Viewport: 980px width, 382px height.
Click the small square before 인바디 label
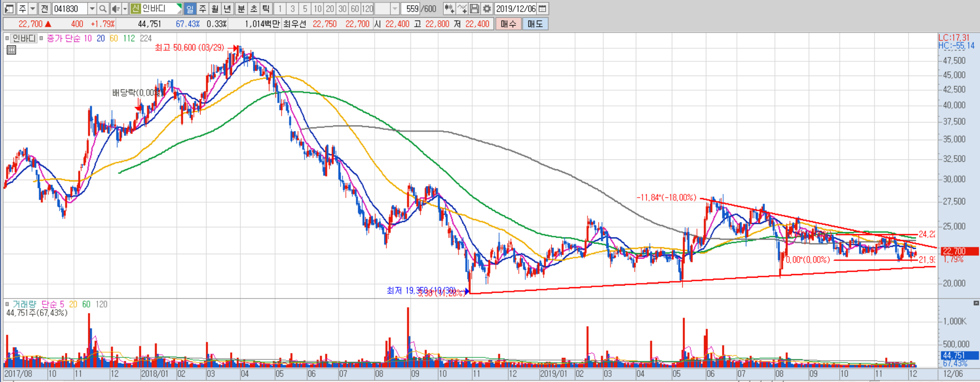tap(7, 38)
